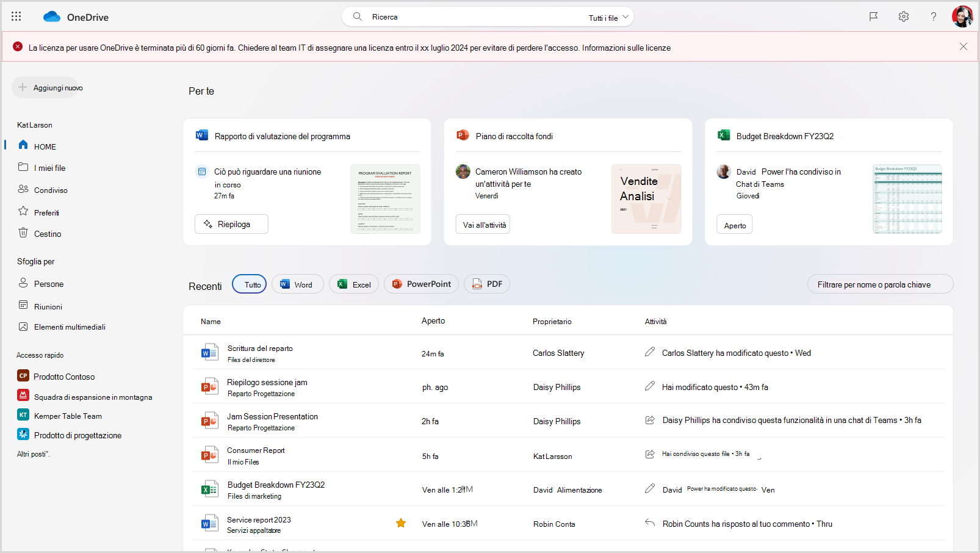Image resolution: width=980 pixels, height=553 pixels.
Task: Open Preferiti in sidebar
Action: 38,212
